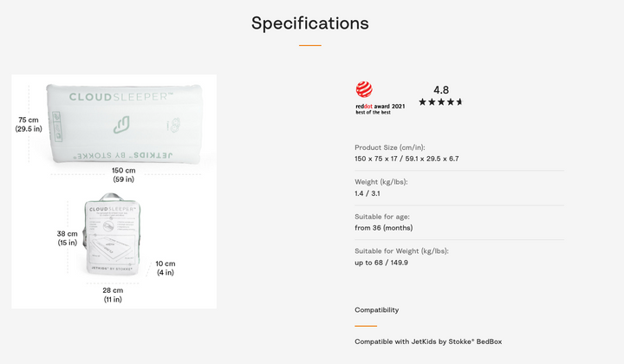This screenshot has height=364, width=624.
Task: Click the Compatibility section heading
Action: [376, 309]
